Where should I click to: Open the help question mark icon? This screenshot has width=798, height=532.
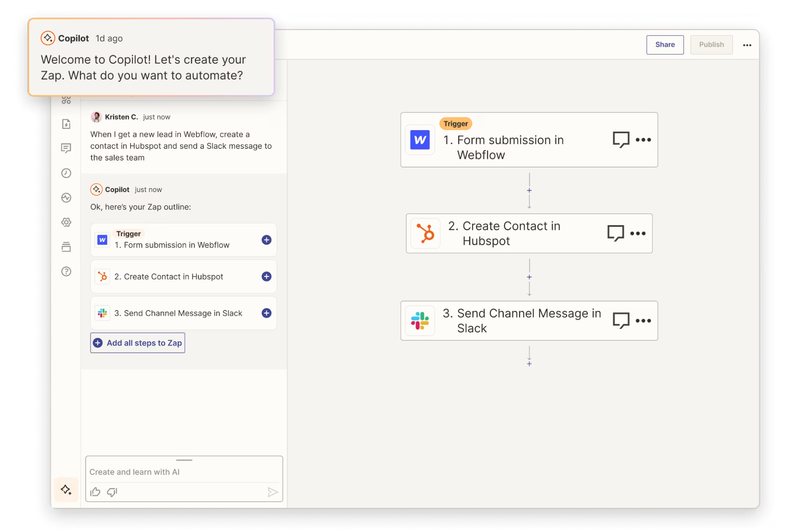coord(66,271)
